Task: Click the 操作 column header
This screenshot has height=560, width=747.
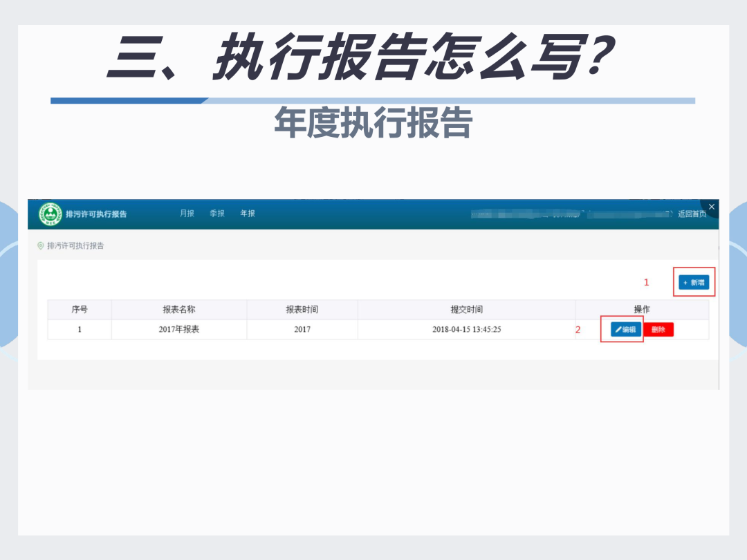Action: [x=642, y=310]
